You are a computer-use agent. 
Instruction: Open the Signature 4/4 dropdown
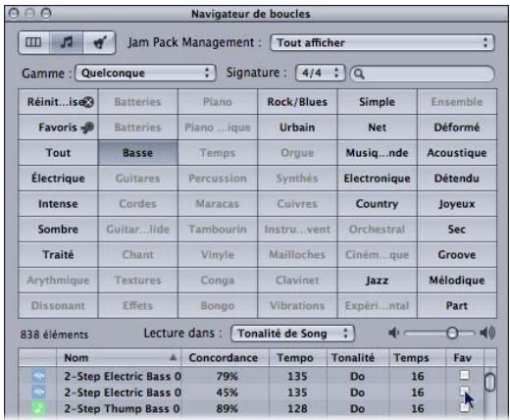click(320, 73)
